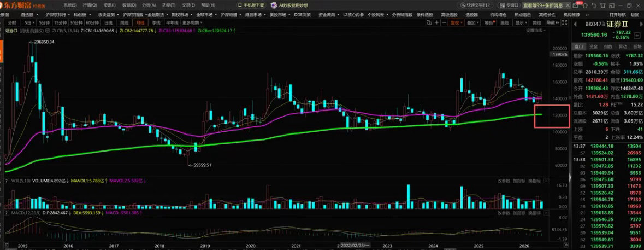Expand the 更多周期 dropdown
The image size is (644, 250).
click(193, 23)
